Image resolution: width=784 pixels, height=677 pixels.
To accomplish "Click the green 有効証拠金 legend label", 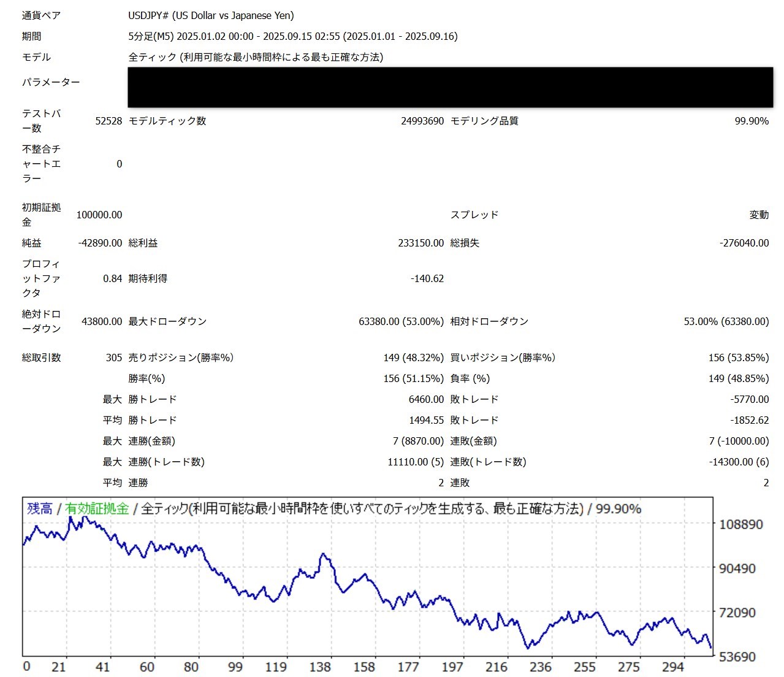I will (97, 508).
